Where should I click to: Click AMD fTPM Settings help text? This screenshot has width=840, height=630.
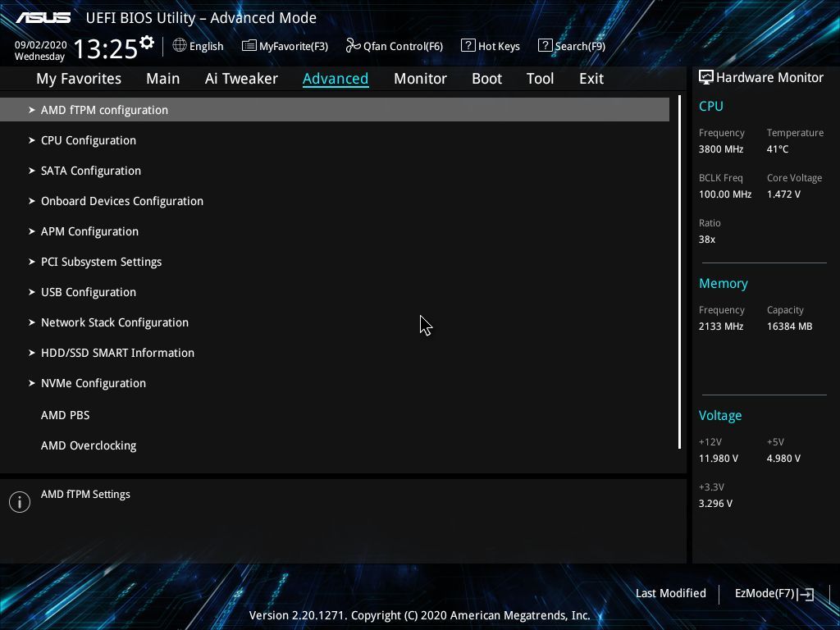tap(85, 494)
